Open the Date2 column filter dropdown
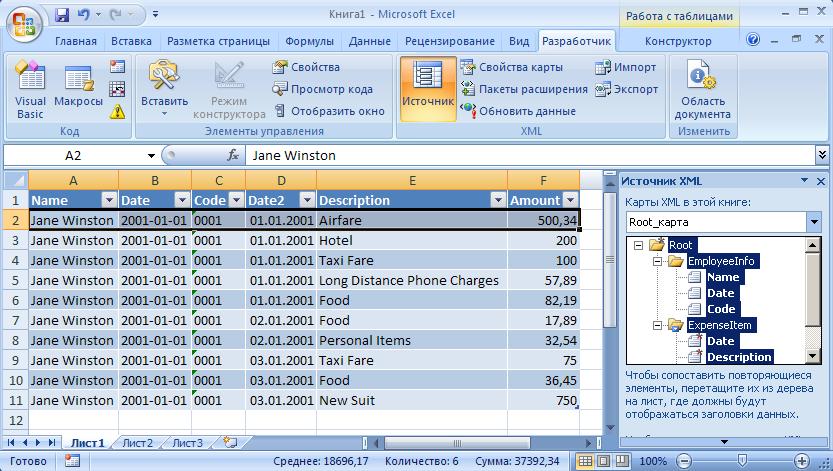The width and height of the screenshot is (833, 471). pos(307,200)
